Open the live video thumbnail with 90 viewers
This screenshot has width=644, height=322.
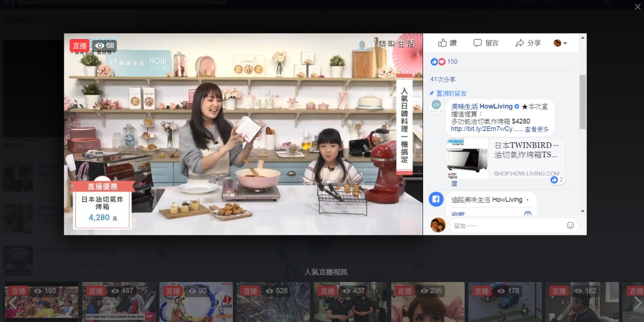[196, 302]
